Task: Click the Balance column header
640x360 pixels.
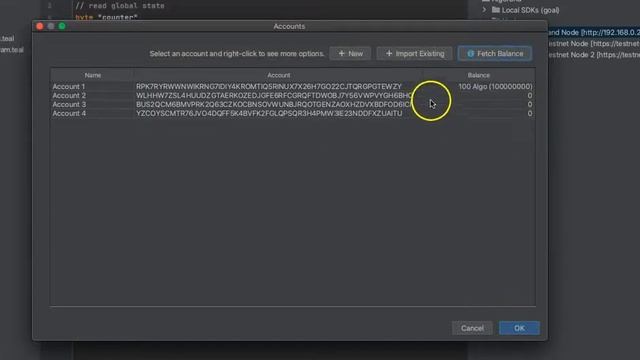Action: 479,75
